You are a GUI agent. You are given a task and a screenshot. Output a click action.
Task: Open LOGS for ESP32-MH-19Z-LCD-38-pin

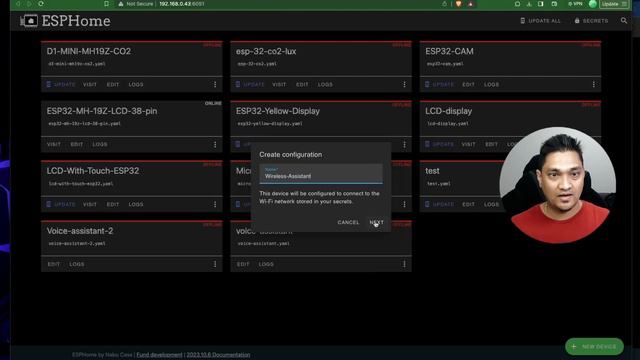(x=100, y=144)
